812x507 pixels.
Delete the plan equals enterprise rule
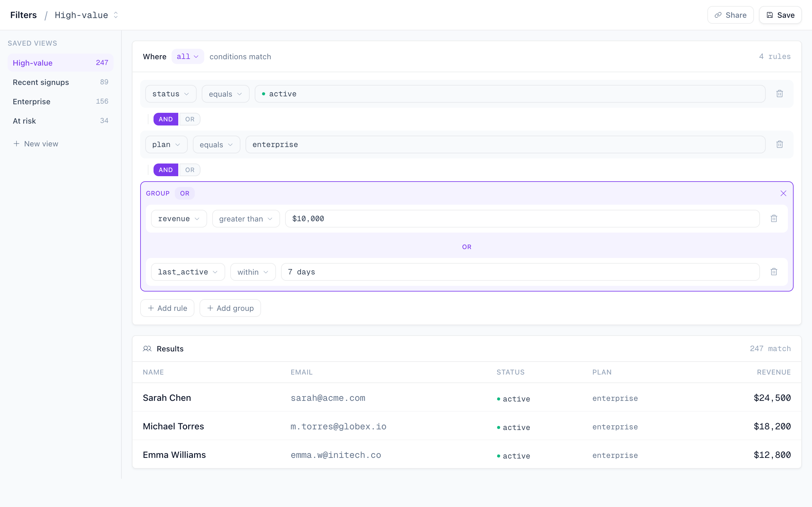(x=780, y=144)
